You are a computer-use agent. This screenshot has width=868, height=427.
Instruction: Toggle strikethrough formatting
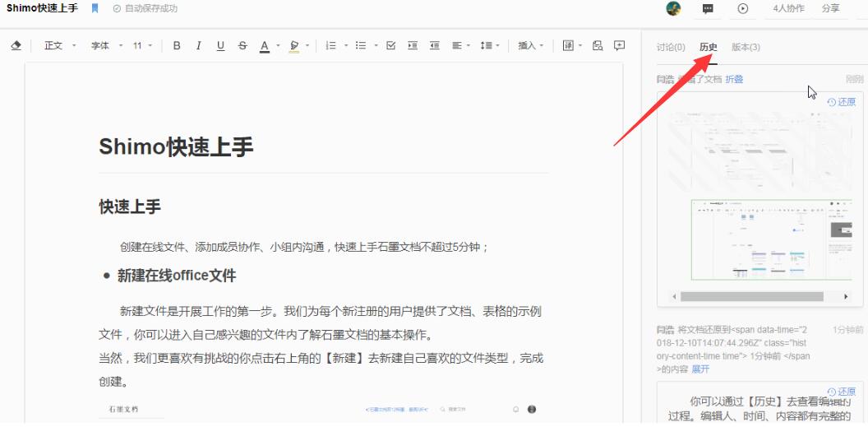click(242, 46)
